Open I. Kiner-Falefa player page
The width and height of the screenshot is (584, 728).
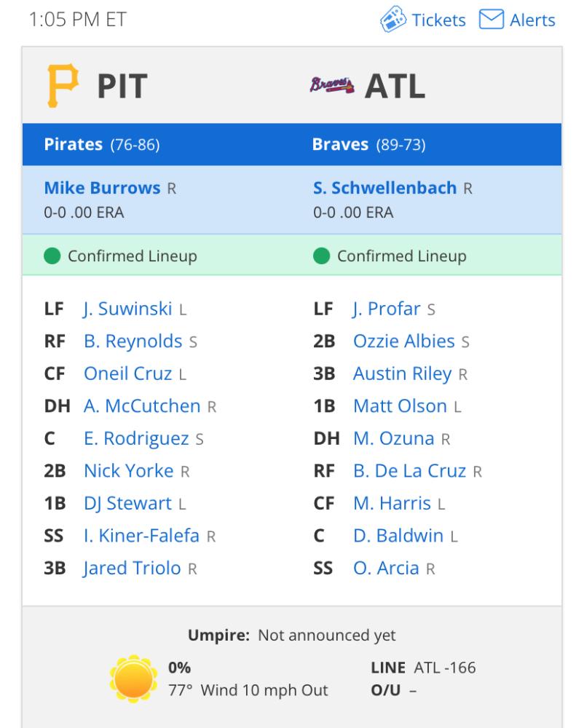pos(141,536)
